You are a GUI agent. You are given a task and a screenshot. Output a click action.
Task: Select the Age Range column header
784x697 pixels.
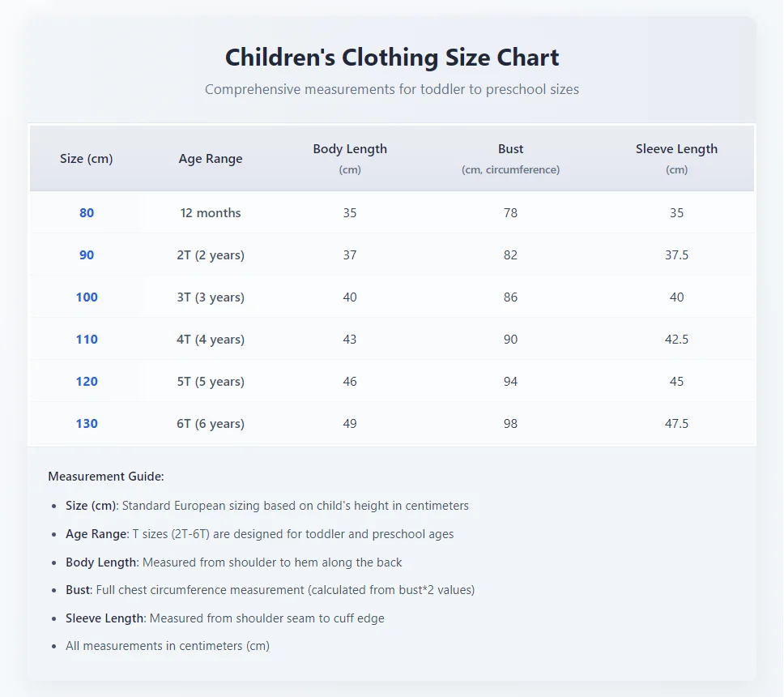click(211, 159)
